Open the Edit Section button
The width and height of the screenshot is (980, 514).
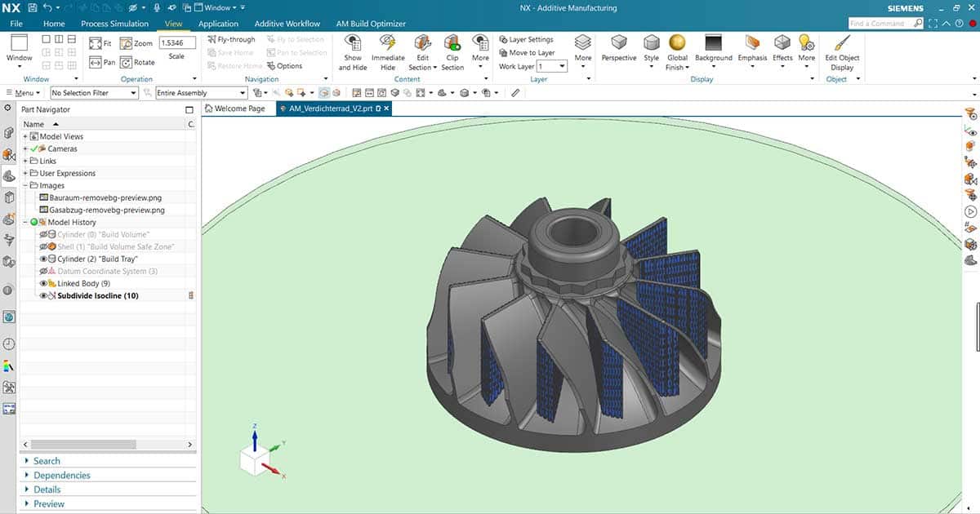pos(422,52)
